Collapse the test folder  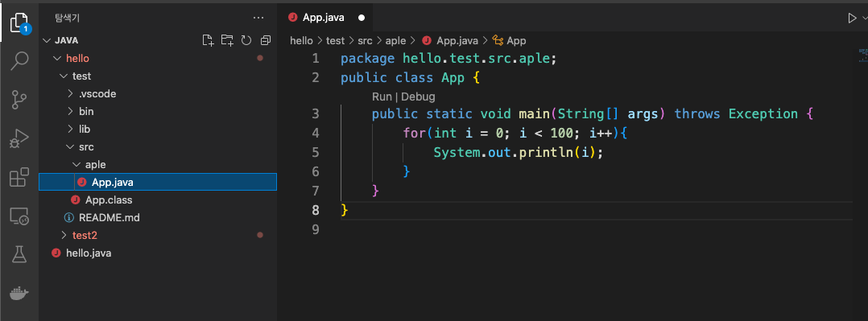coord(63,76)
